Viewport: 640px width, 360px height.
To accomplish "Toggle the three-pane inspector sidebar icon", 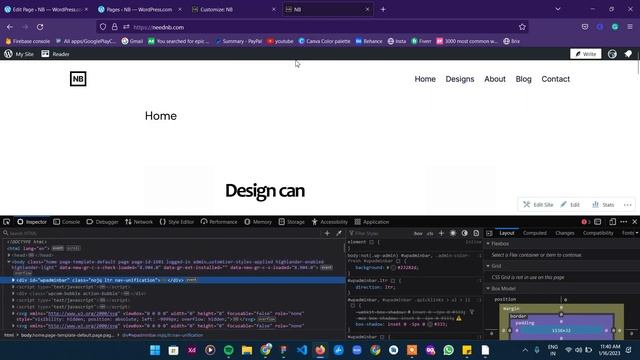I will [x=489, y=233].
